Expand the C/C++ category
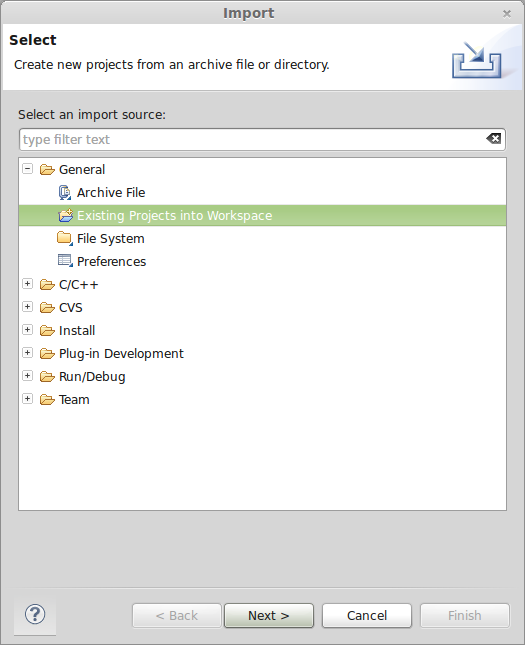The image size is (525, 645). (28, 284)
